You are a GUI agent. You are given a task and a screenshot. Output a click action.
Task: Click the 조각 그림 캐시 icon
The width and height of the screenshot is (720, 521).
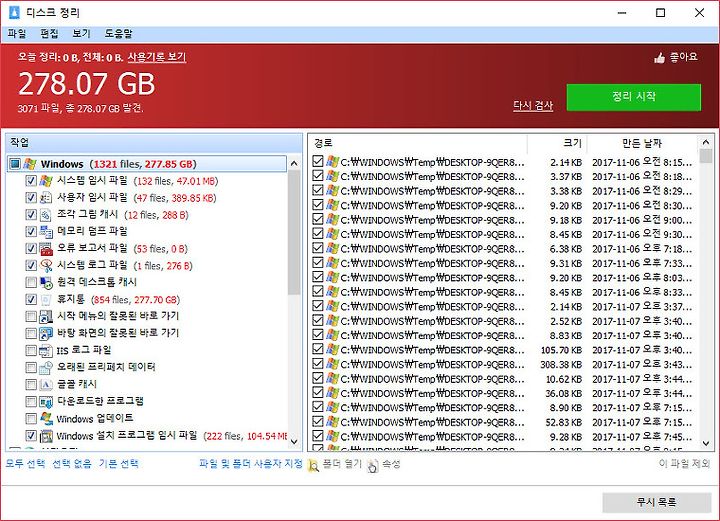click(46, 215)
